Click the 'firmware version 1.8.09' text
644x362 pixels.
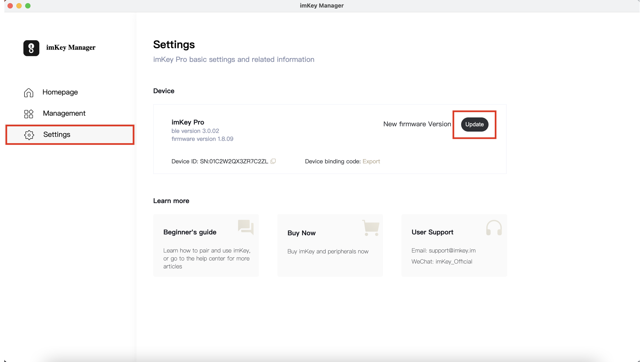point(202,139)
